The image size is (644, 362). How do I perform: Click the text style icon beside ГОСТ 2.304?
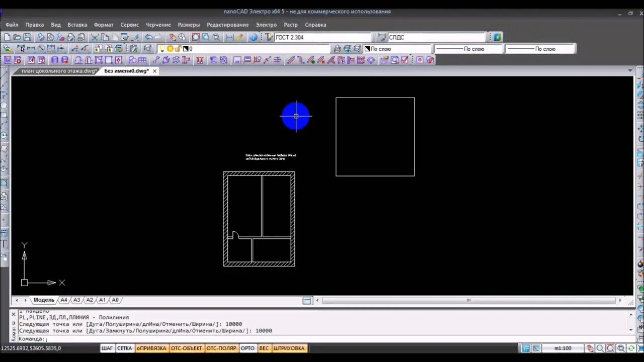click(269, 37)
